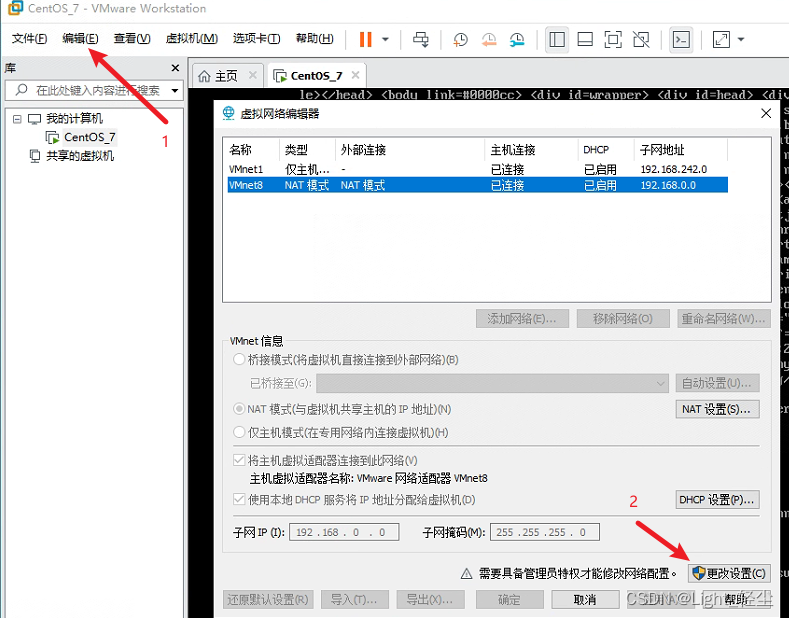Toggle the library sidebar view icon

557,39
